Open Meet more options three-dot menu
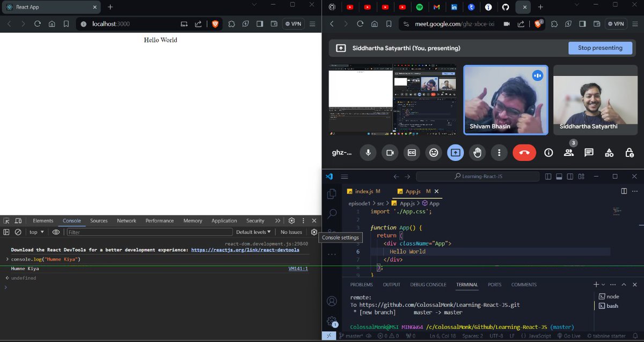The height and width of the screenshot is (342, 644). click(499, 153)
